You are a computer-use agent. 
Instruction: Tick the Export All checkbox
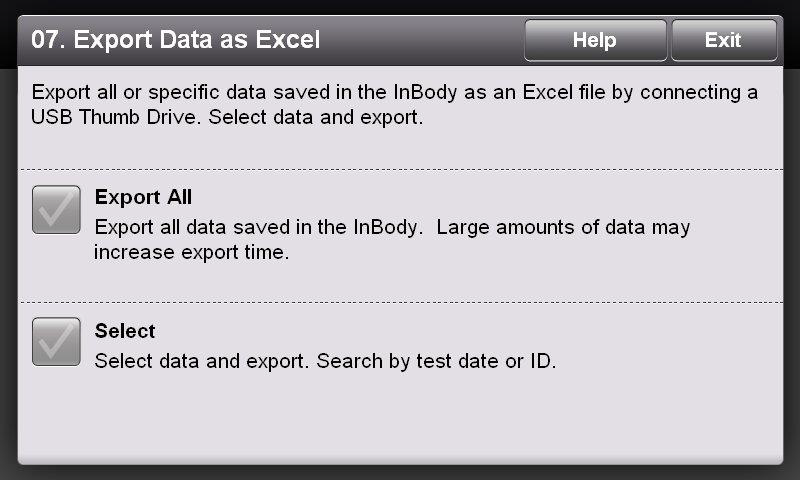56,210
